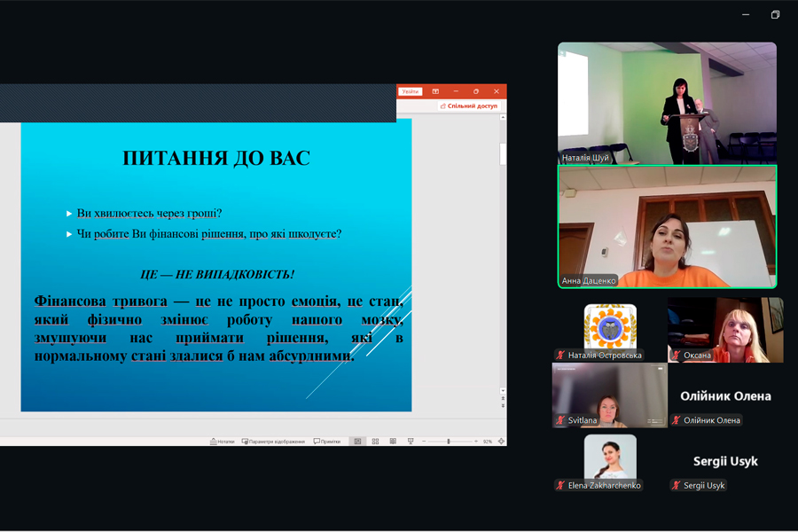Image resolution: width=798 pixels, height=532 pixels.
Task: Restore the meeting window with top-right restore button
Action: tap(775, 15)
